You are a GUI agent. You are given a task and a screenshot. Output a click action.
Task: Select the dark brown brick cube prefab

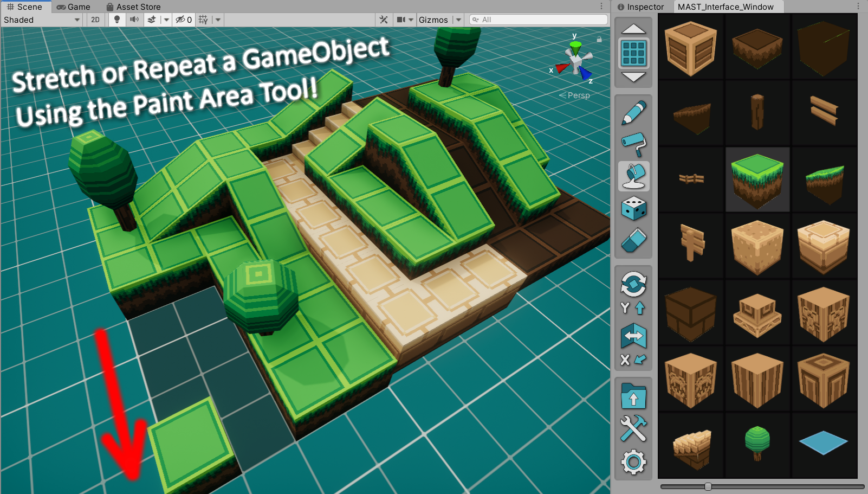pos(691,312)
